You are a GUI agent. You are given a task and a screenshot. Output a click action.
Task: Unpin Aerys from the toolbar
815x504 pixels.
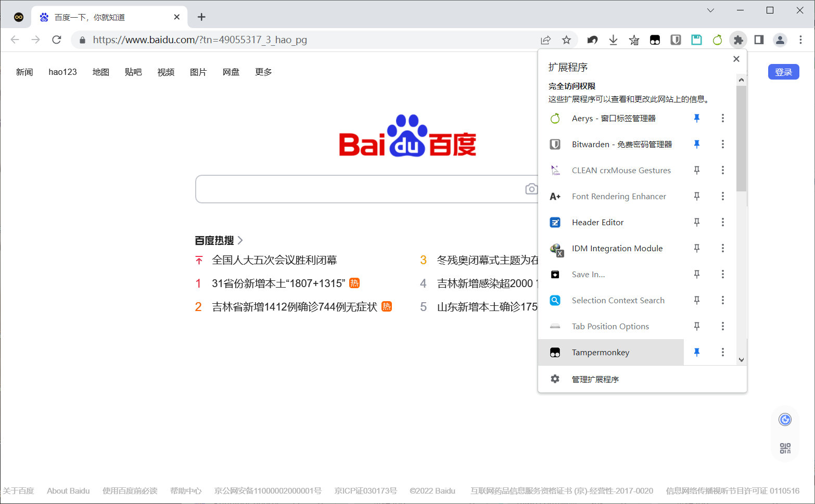697,119
